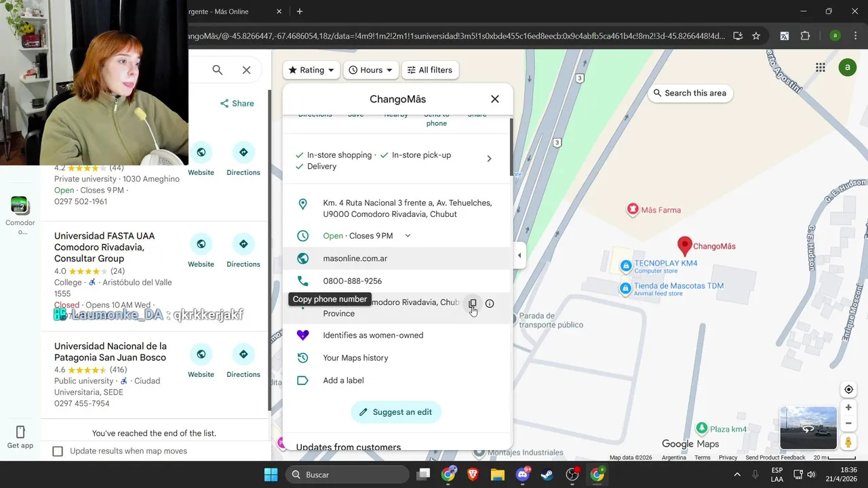Open the Google account avatar
Screen dimensions: 868x488
click(848, 67)
